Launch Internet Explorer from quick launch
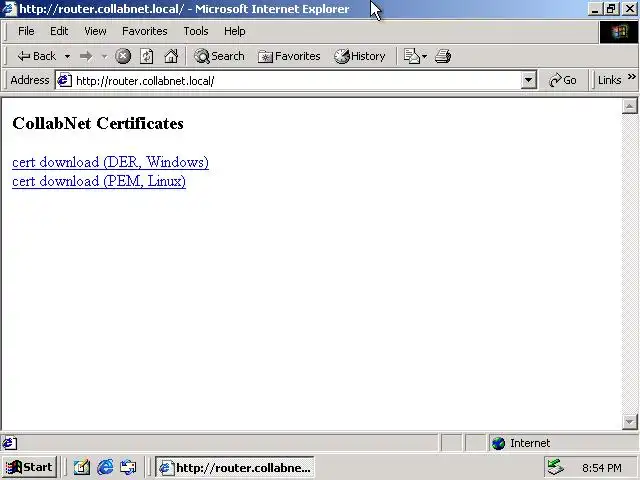The image size is (640, 480). click(105, 467)
